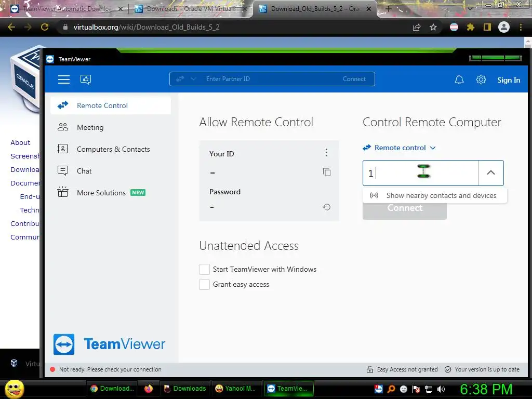Click the share page icon in address bar
Screen dimensions: 532x399
tap(417, 27)
